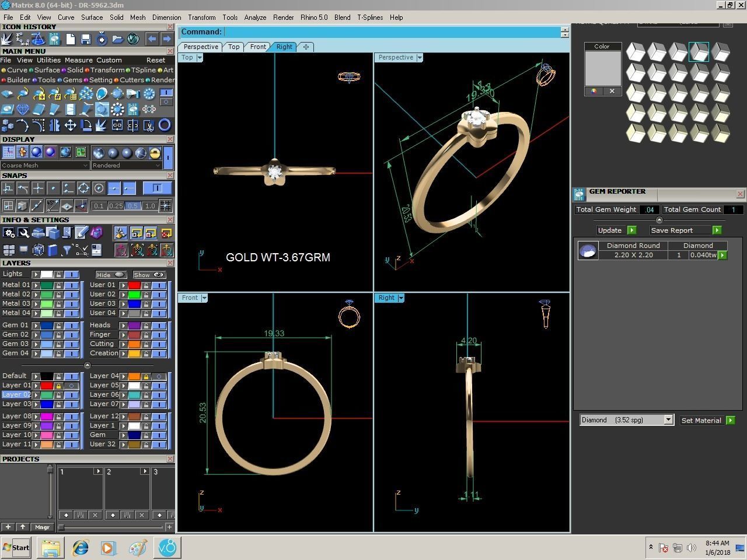Click the large gray Color preview swatch
Screen dimensions: 747x560
tap(603, 68)
